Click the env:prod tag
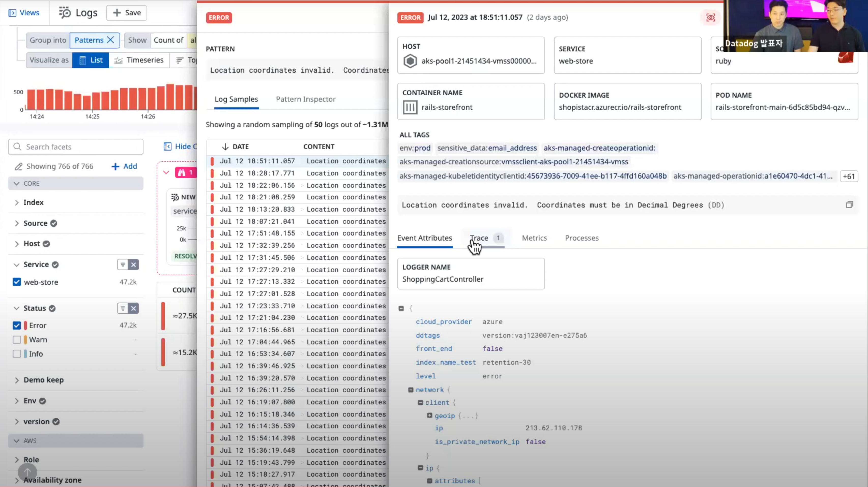Image resolution: width=868 pixels, height=487 pixels. [x=415, y=148]
